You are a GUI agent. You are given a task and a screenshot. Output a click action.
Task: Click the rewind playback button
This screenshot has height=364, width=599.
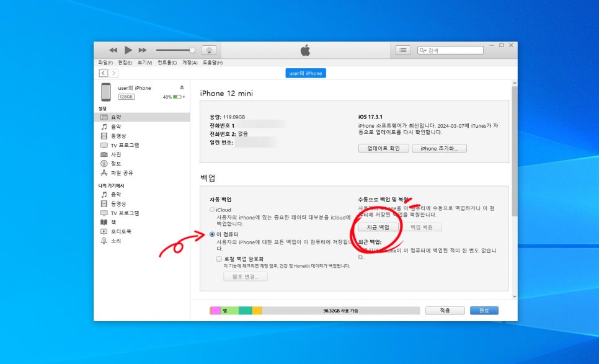coord(113,50)
